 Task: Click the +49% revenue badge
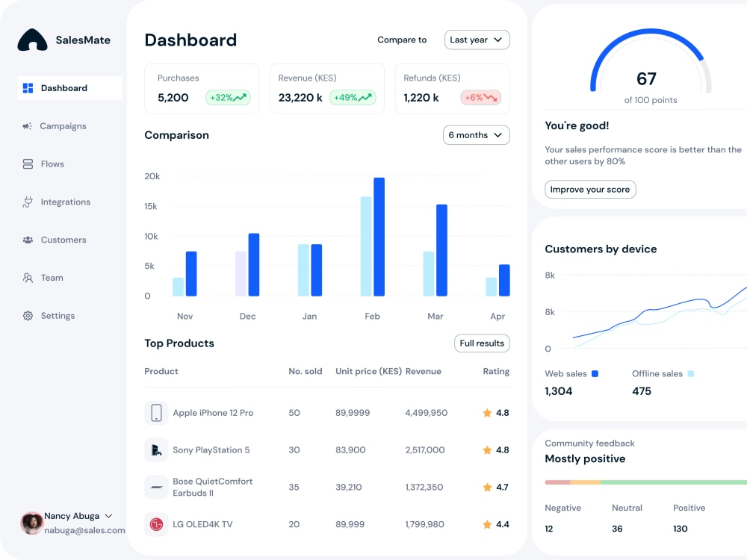[353, 98]
